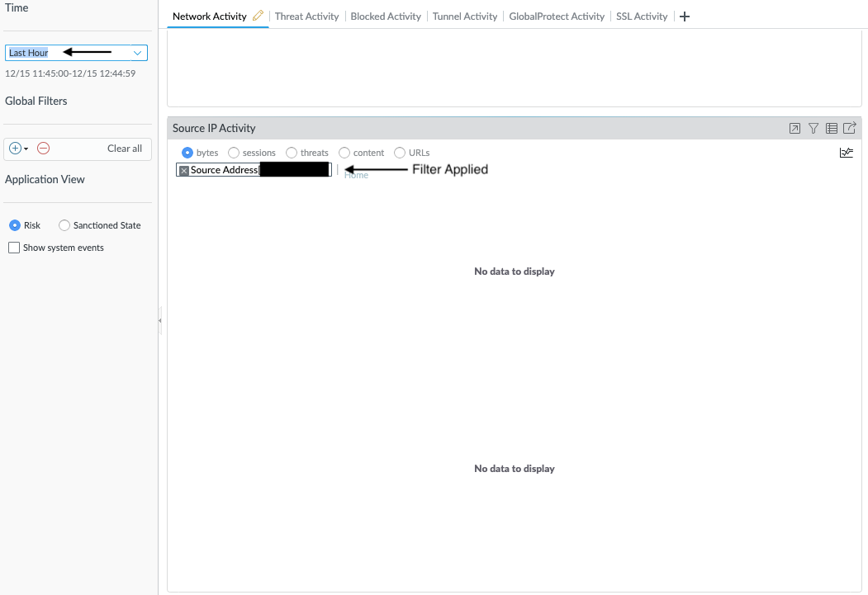The height and width of the screenshot is (595, 868).
Task: Open the filter icon on Source IP Activity
Action: coord(813,128)
